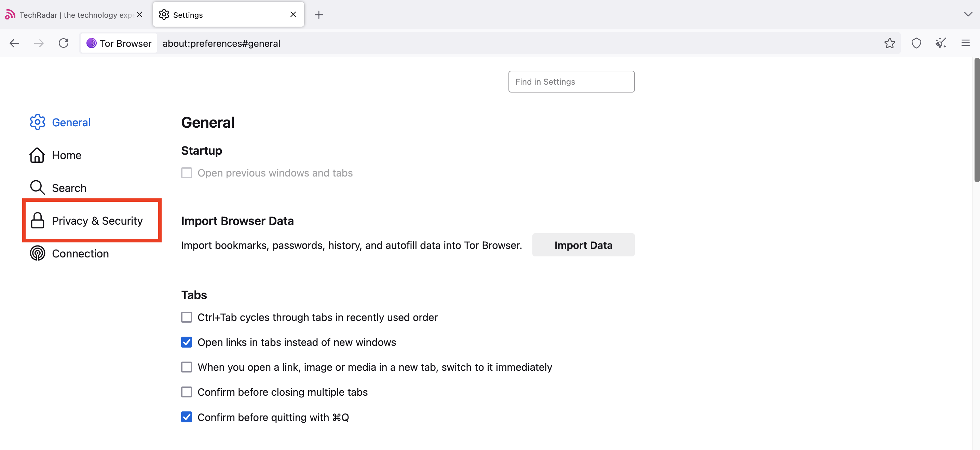Click the Import bookmarks description text

point(352,245)
